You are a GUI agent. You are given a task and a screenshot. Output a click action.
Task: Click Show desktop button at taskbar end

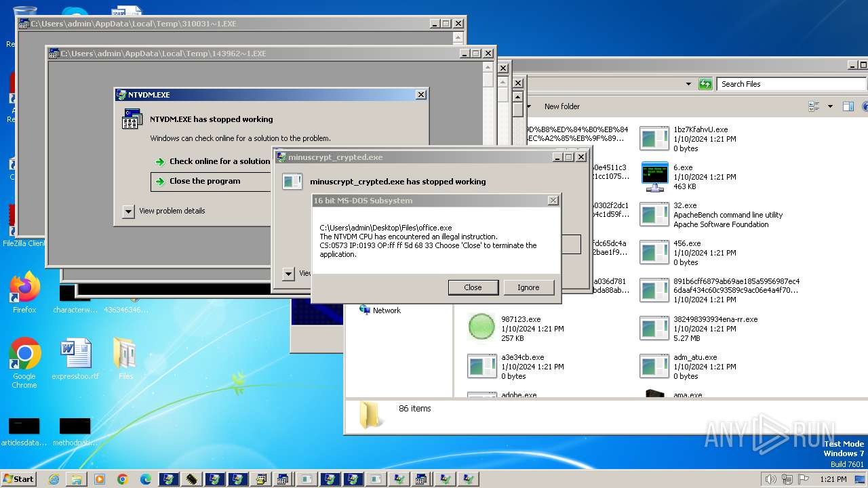pyautogui.click(x=860, y=479)
